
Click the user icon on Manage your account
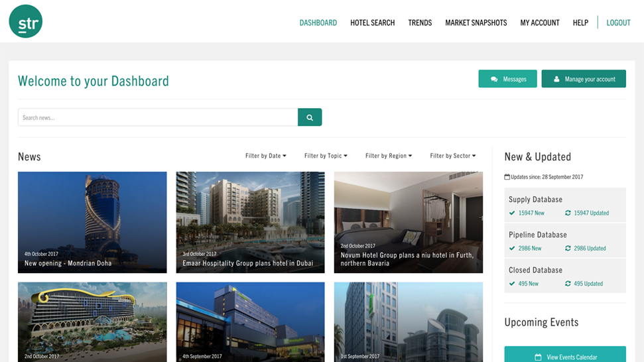(x=556, y=79)
